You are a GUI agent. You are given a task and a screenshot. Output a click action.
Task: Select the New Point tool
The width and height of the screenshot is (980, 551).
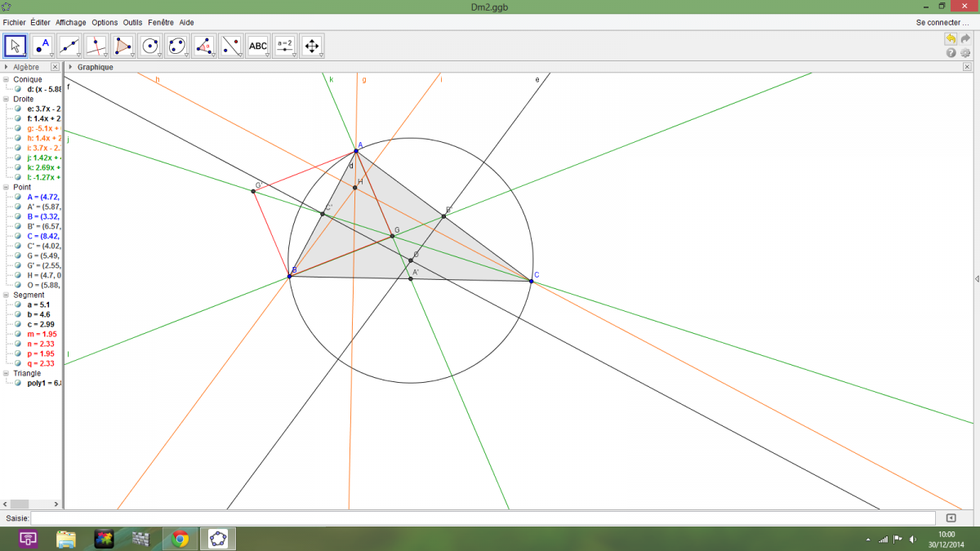coord(42,46)
